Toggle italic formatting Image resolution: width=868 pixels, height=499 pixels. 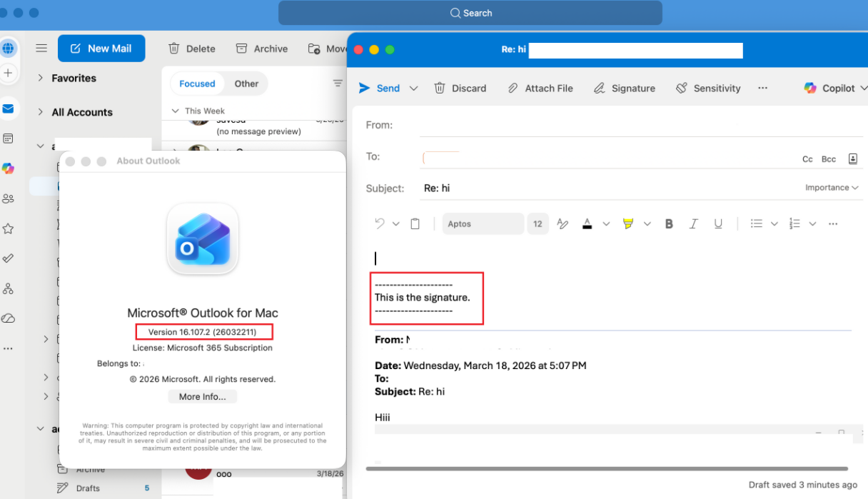[693, 223]
